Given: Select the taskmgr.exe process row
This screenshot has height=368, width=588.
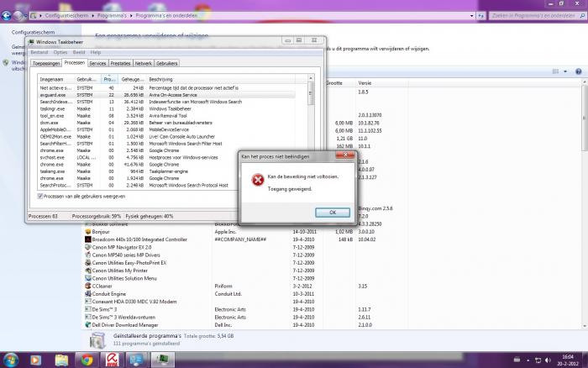Looking at the screenshot, I should click(x=167, y=108).
